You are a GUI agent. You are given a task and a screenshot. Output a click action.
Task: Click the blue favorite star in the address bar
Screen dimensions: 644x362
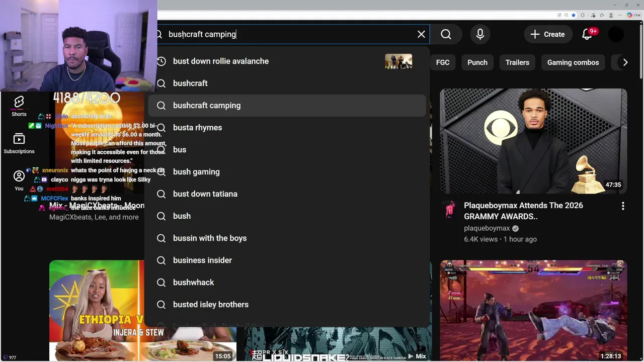[x=574, y=15]
